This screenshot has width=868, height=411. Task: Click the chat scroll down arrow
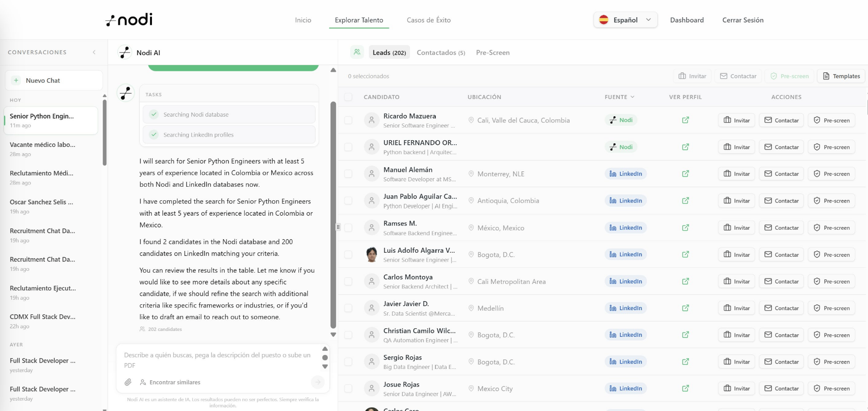333,335
